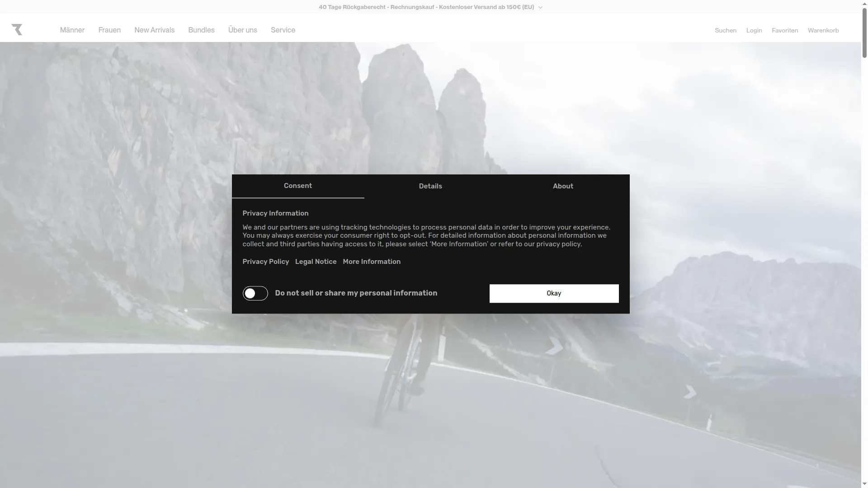Click the Okay button
The width and height of the screenshot is (868, 488).
pos(554,294)
